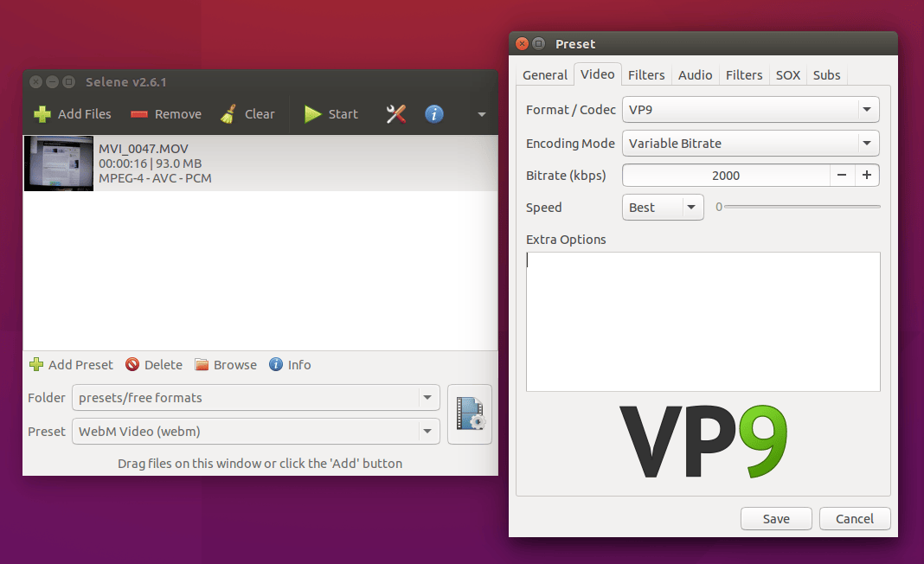
Task: Close the Preset dialog window
Action: click(522, 43)
